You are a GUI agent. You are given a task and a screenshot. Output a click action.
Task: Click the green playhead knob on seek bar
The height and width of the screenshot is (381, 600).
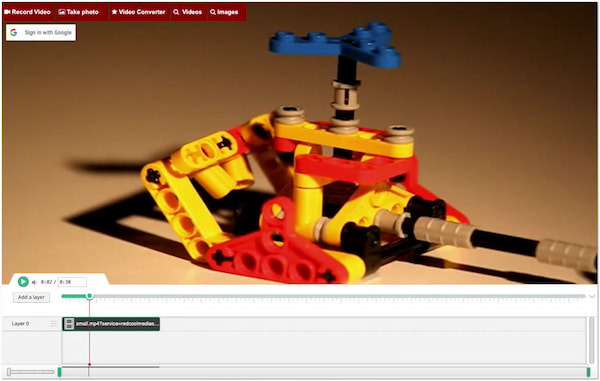coord(90,296)
